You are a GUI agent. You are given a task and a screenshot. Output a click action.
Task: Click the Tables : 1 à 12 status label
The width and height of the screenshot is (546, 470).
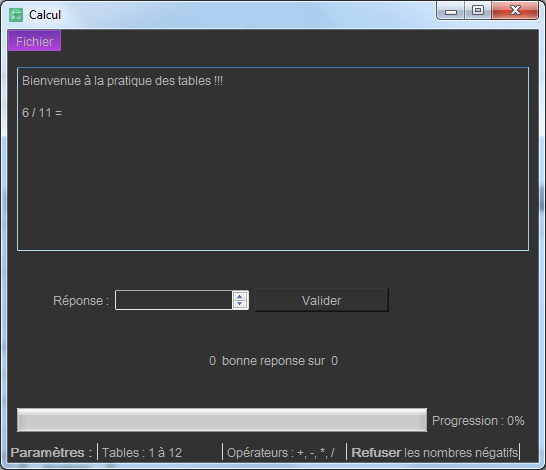(142, 453)
